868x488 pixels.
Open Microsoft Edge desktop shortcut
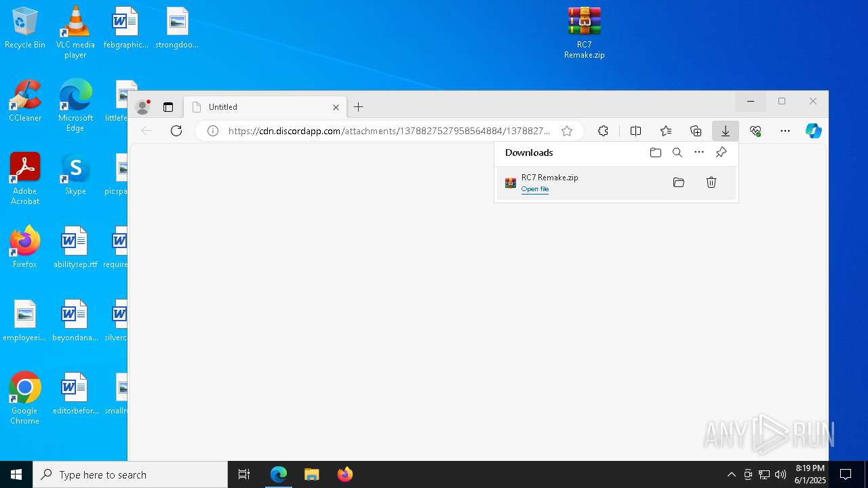pos(75,106)
